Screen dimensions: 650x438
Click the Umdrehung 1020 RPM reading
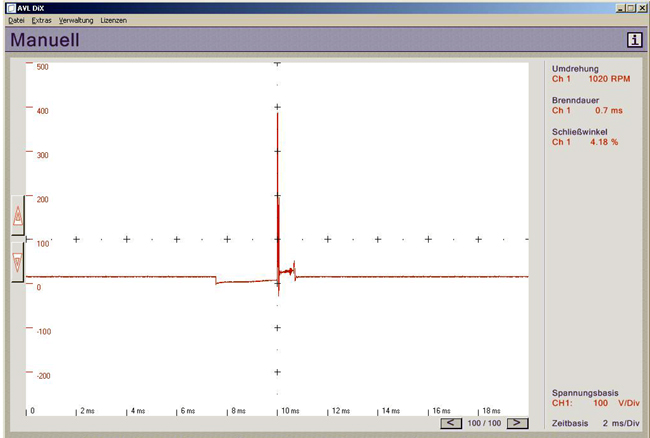[x=609, y=79]
